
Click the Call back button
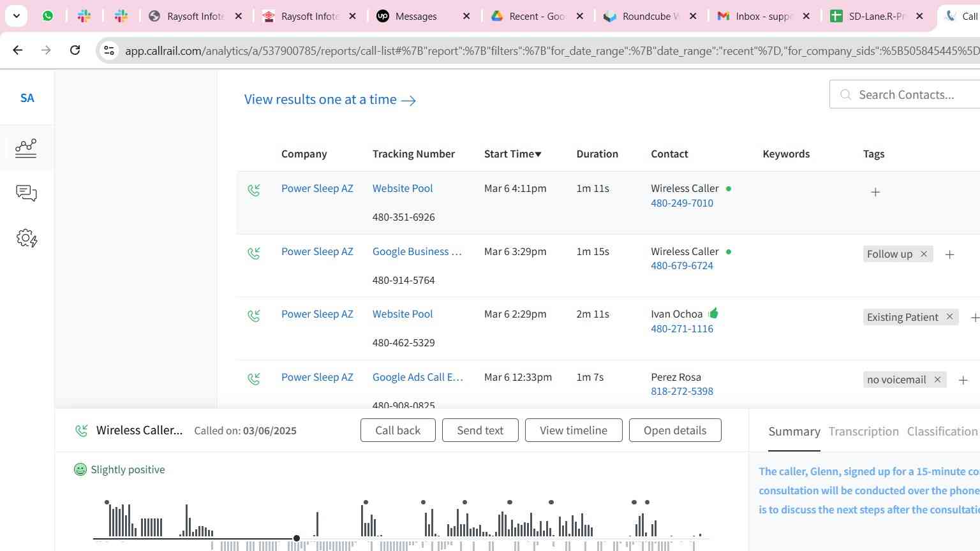[x=398, y=430]
